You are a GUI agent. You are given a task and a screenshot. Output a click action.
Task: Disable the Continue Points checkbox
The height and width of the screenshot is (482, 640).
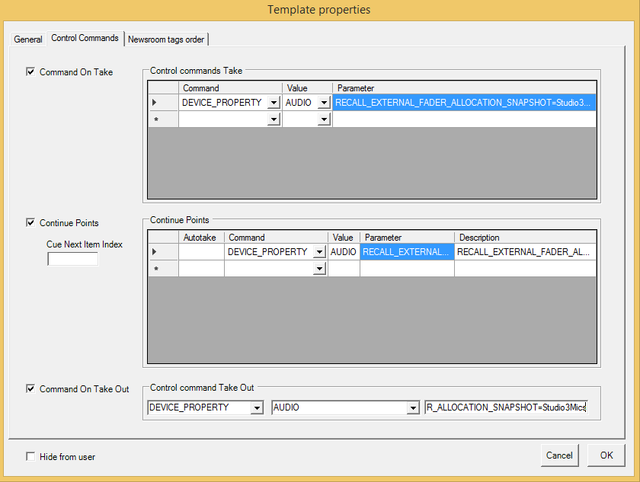(30, 222)
